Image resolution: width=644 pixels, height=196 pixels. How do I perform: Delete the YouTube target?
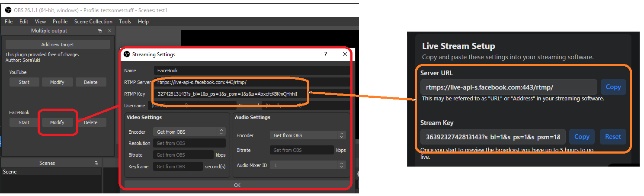(x=90, y=82)
